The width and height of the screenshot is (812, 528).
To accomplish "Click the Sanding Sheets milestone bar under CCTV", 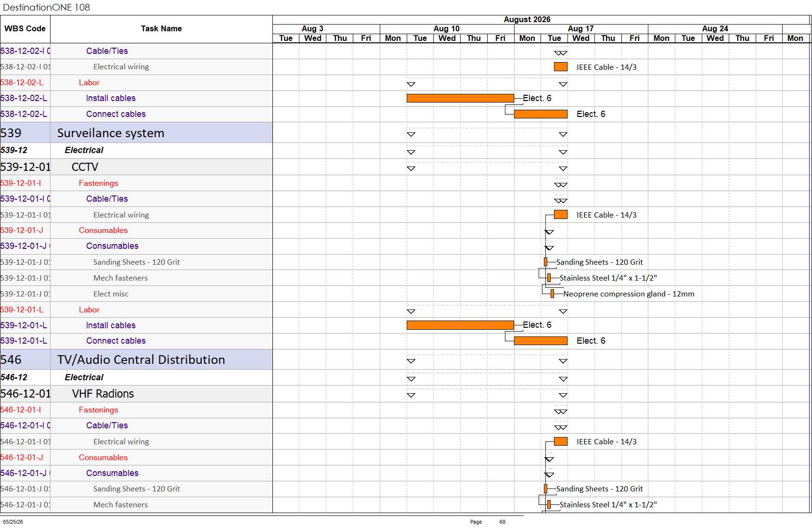I will coord(545,262).
